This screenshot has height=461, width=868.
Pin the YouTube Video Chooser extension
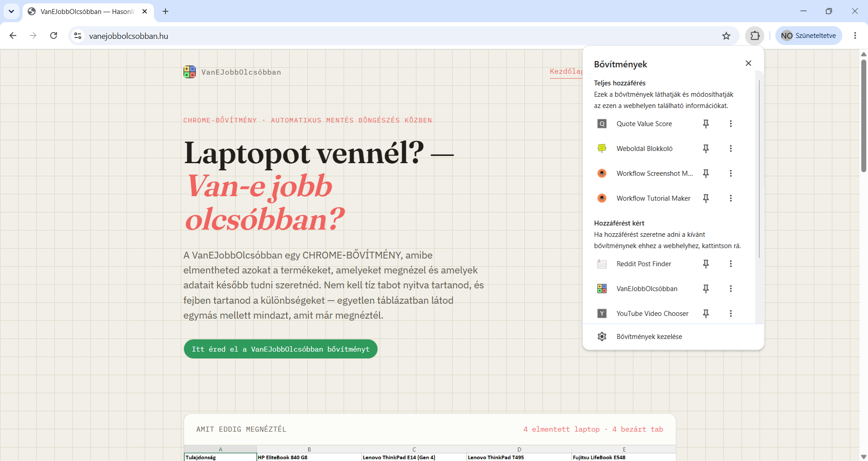click(x=706, y=314)
